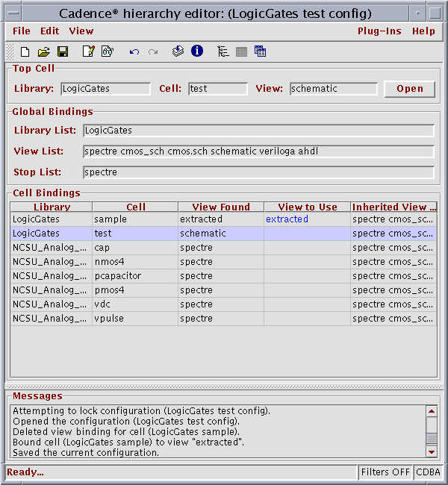The width and height of the screenshot is (448, 485).
Task: Click the Top Cell Library input field
Action: coord(105,89)
